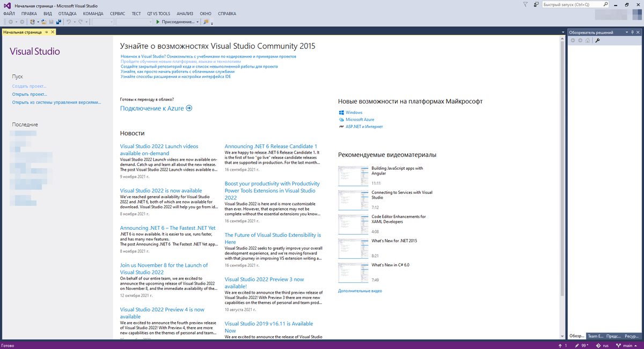The height and width of the screenshot is (349, 644).
Task: Open Visual Studio 2022 is now available article
Action: (x=161, y=191)
